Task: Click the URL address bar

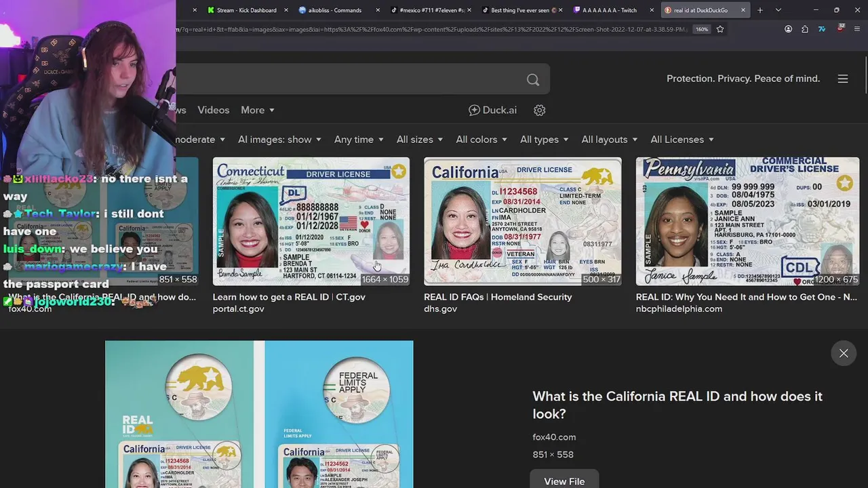Action: (431, 29)
